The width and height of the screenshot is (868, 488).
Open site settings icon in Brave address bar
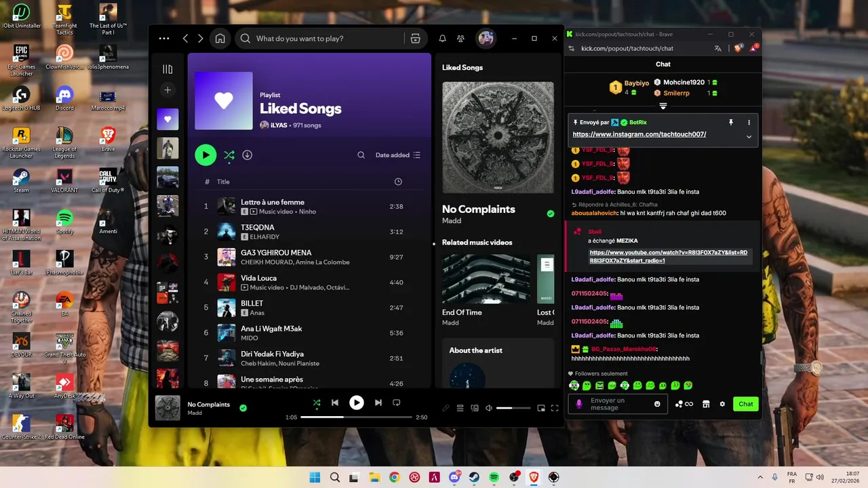572,49
